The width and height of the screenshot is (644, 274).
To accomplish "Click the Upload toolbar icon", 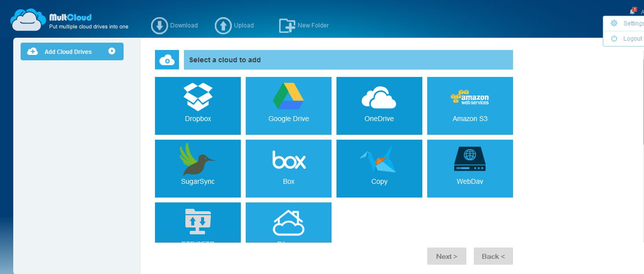I will coord(223,25).
